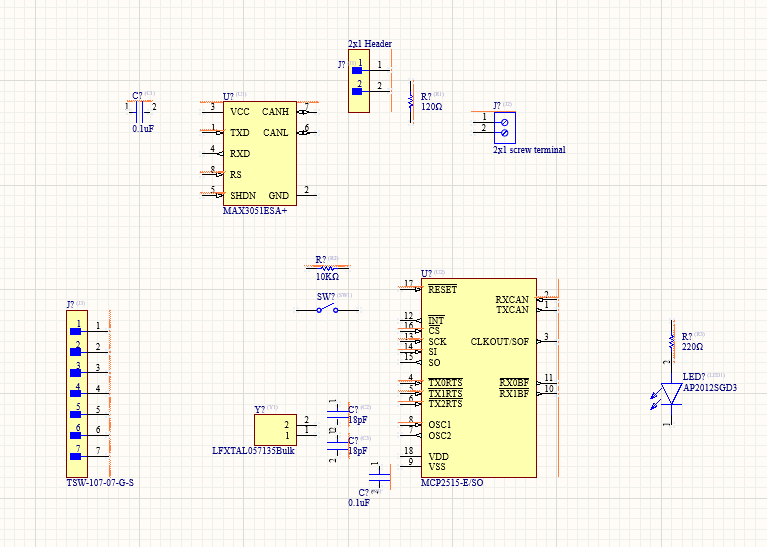Click the INT pin label on MCP2515
Screen dimensions: 767x547
pos(436,320)
